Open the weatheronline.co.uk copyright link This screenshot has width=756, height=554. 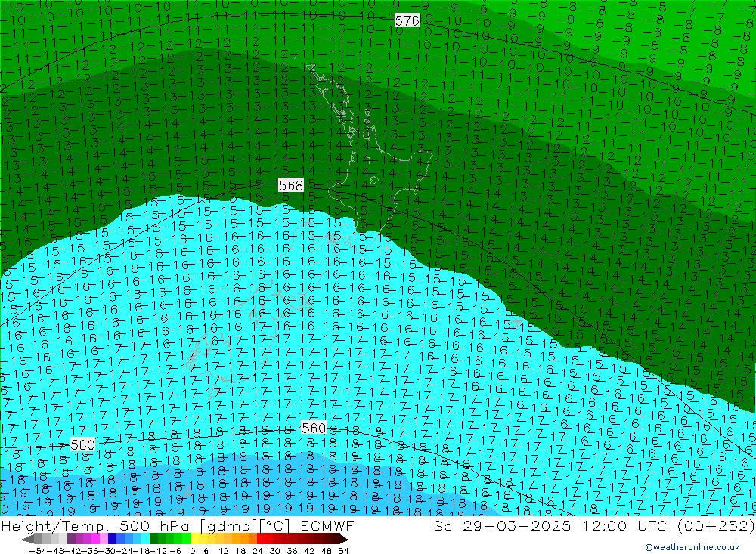click(692, 546)
